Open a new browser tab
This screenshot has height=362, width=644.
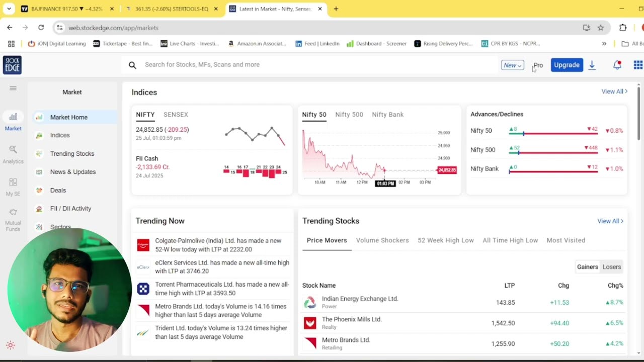pyautogui.click(x=336, y=9)
